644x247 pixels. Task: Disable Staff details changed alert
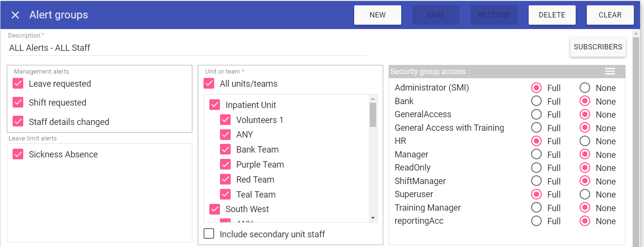point(18,122)
